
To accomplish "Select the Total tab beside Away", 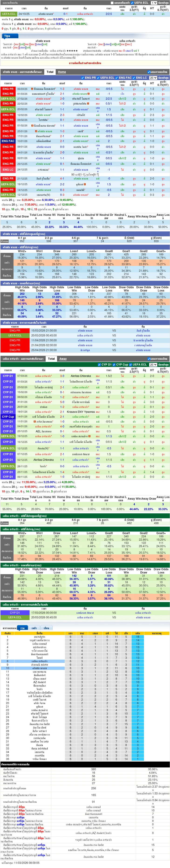I will 51,359.
